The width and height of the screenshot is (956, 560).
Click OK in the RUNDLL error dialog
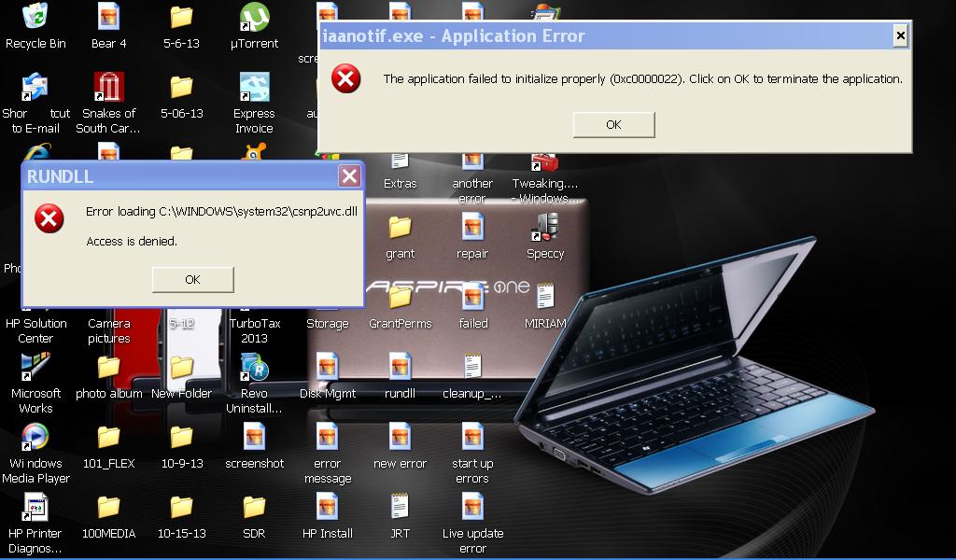192,279
